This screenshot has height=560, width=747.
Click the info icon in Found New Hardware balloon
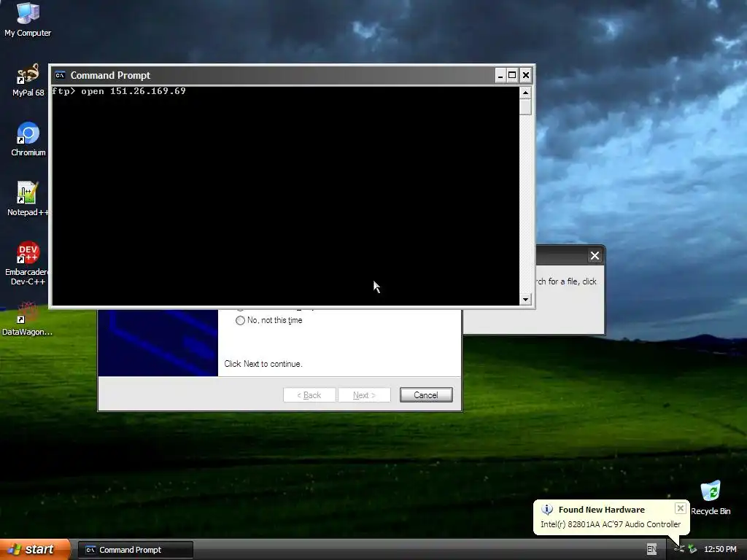pyautogui.click(x=547, y=510)
